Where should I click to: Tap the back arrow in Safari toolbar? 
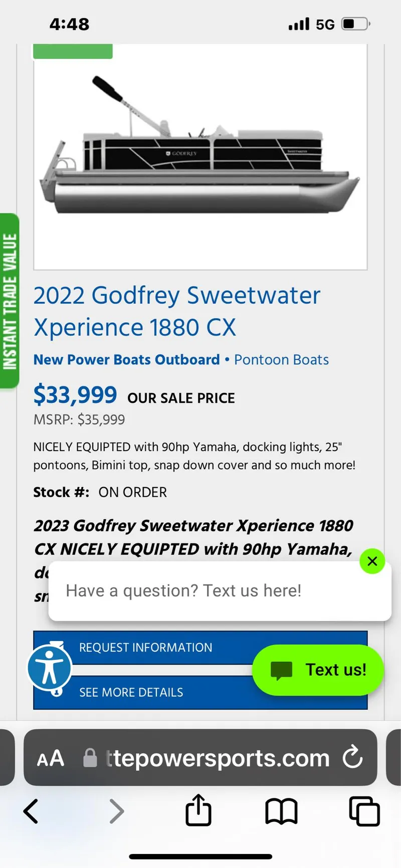coord(30,811)
